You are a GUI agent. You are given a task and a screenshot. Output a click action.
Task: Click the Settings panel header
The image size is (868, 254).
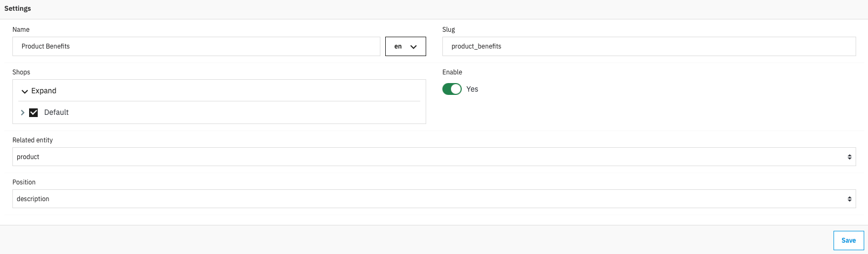[x=18, y=9]
